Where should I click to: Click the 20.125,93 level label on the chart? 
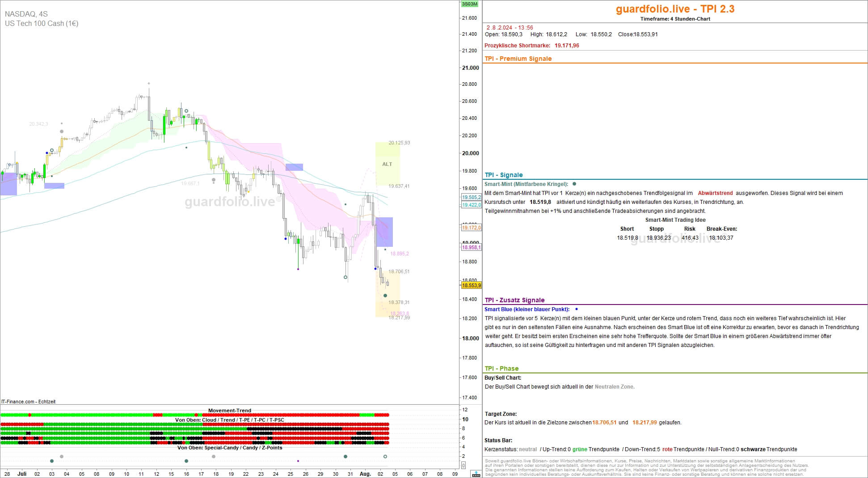click(399, 143)
